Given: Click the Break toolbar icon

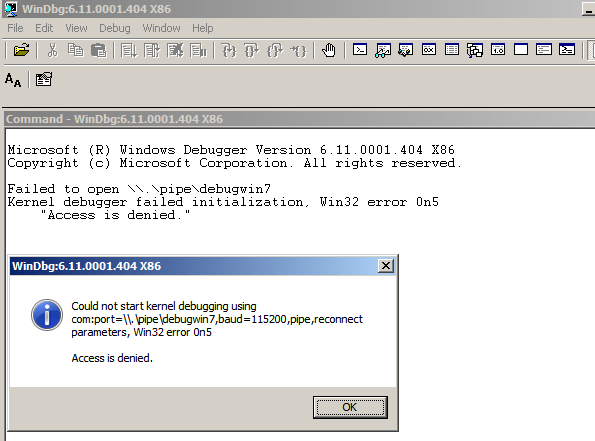Looking at the screenshot, I should pos(198,50).
